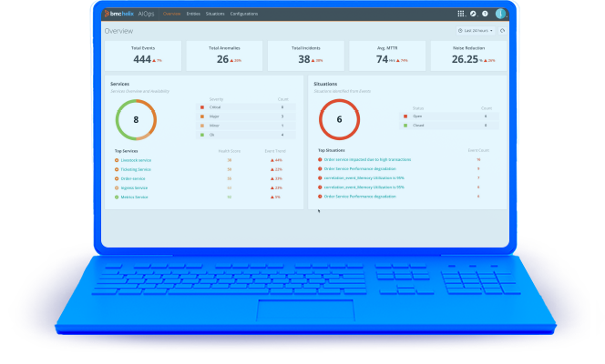Image resolution: width=605 pixels, height=364 pixels.
Task: Open the Ingress Service link
Action: (x=136, y=187)
